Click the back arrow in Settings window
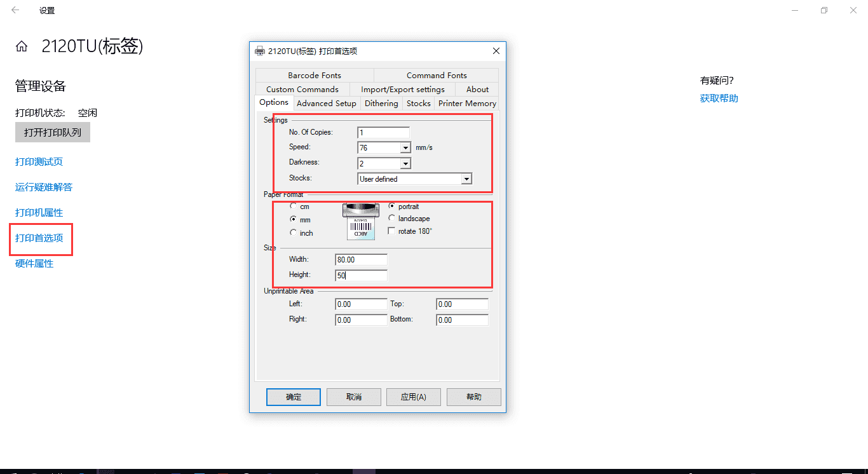868x474 pixels. 15,10
